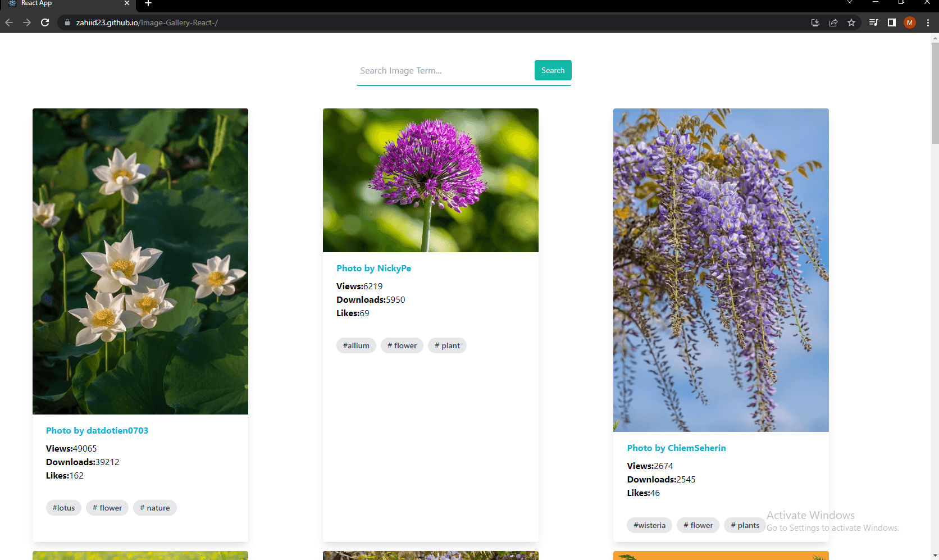Image resolution: width=939 pixels, height=560 pixels.
Task: Select the #allium tag
Action: [x=356, y=345]
